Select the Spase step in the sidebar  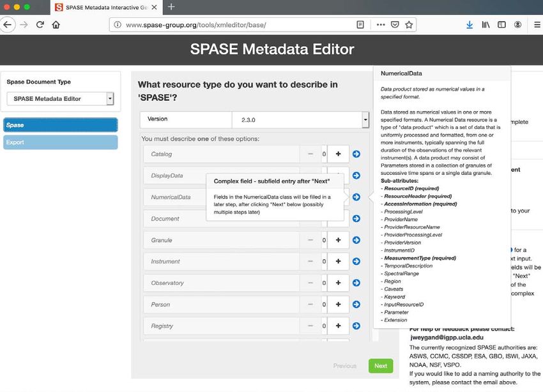coord(60,125)
